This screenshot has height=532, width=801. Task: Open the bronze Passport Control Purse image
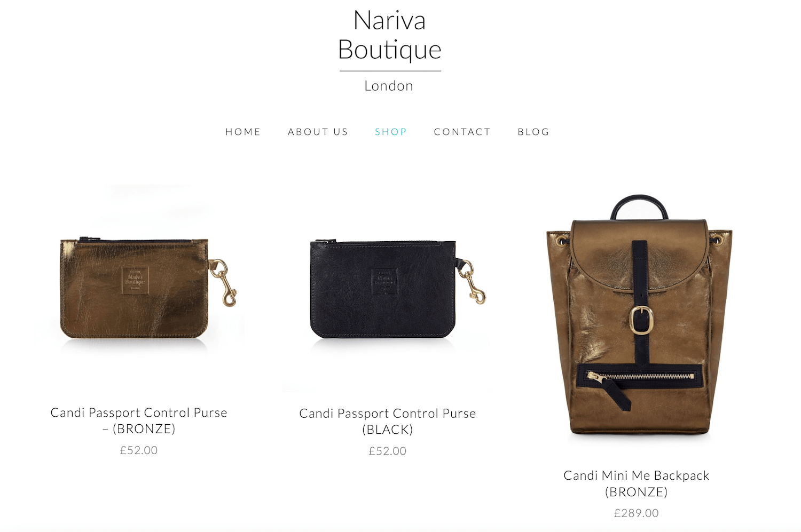139,289
